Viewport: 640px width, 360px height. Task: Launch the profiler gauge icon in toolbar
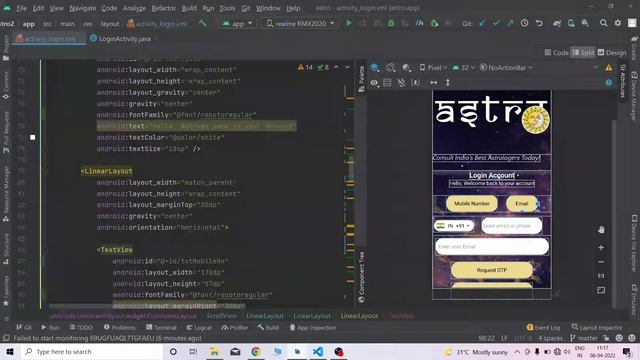tap(419, 23)
